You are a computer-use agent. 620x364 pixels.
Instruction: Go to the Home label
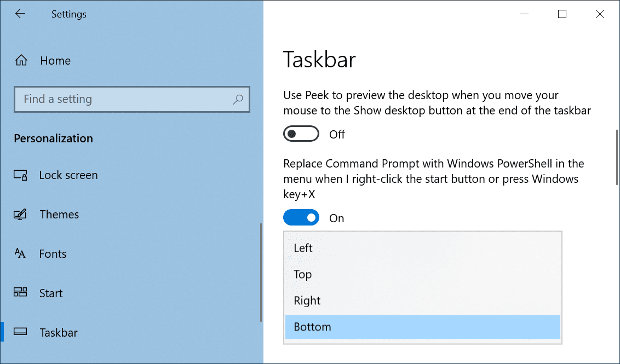click(x=55, y=61)
